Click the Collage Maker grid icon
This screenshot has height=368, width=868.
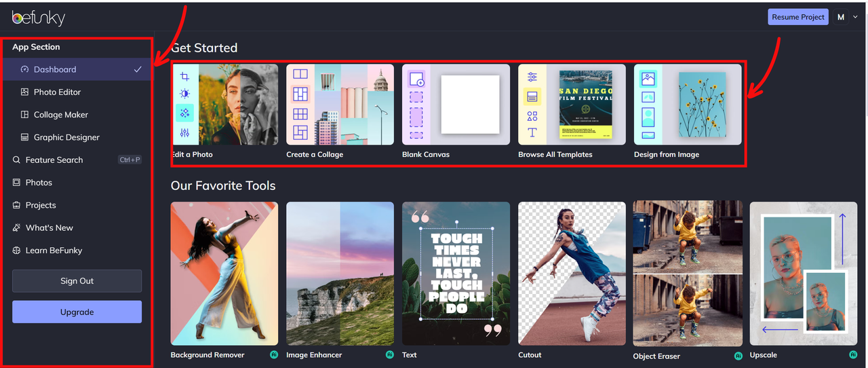(x=25, y=115)
